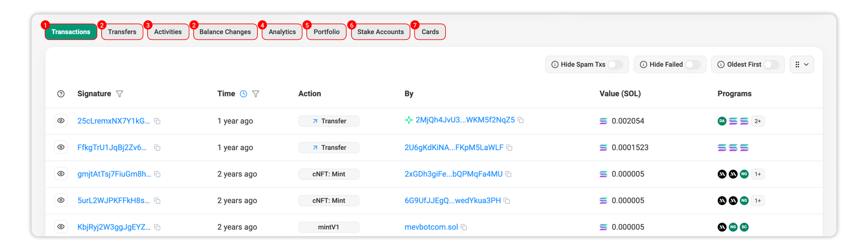Open the Time column filter
The image size is (868, 250).
coord(256,94)
